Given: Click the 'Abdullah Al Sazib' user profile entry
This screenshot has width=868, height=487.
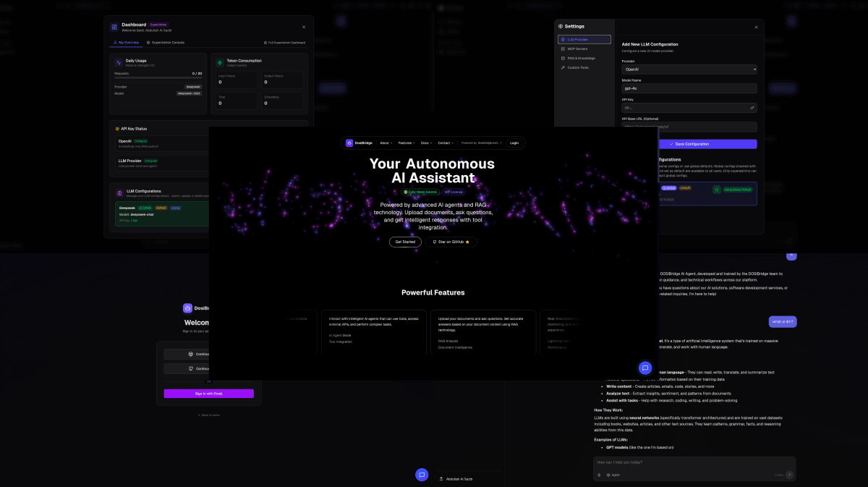Looking at the screenshot, I should pyautogui.click(x=456, y=478).
